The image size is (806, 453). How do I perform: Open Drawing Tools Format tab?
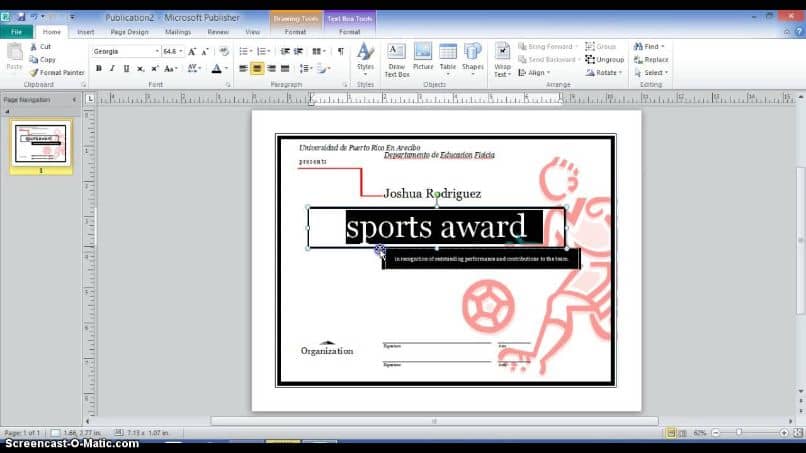(x=295, y=32)
